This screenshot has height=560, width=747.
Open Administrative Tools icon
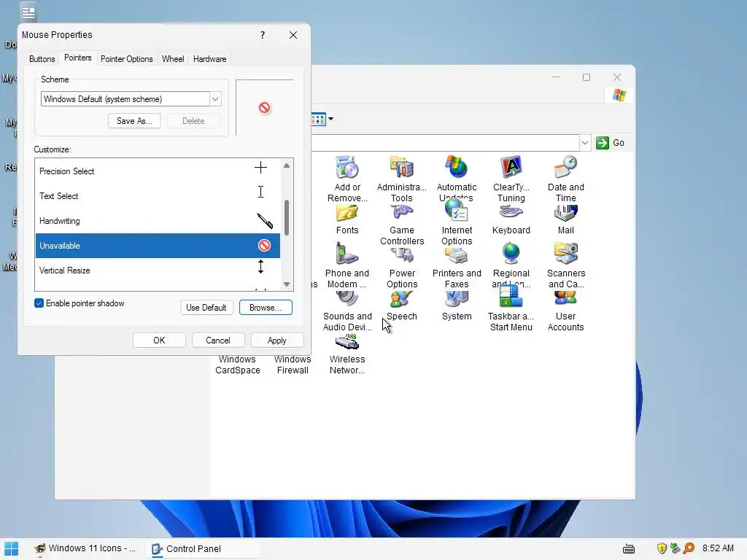[x=402, y=168]
